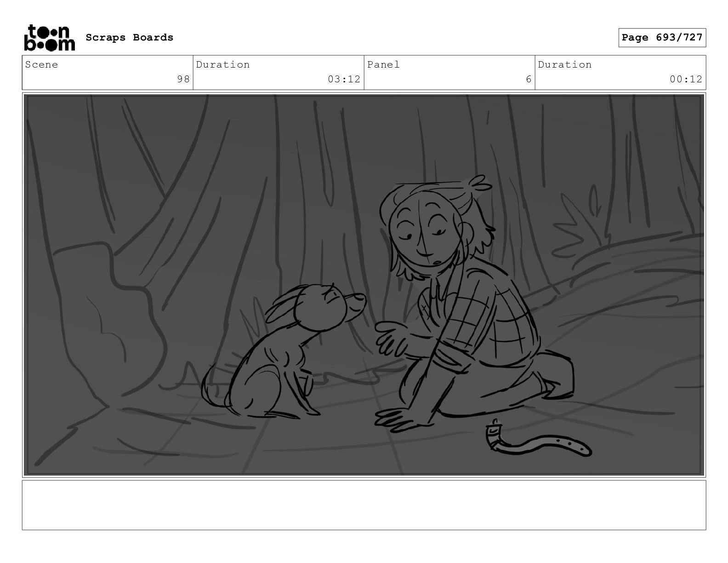Screen dimensions: 728x563
Task: Select the scene duration value '03:12'
Action: point(344,79)
